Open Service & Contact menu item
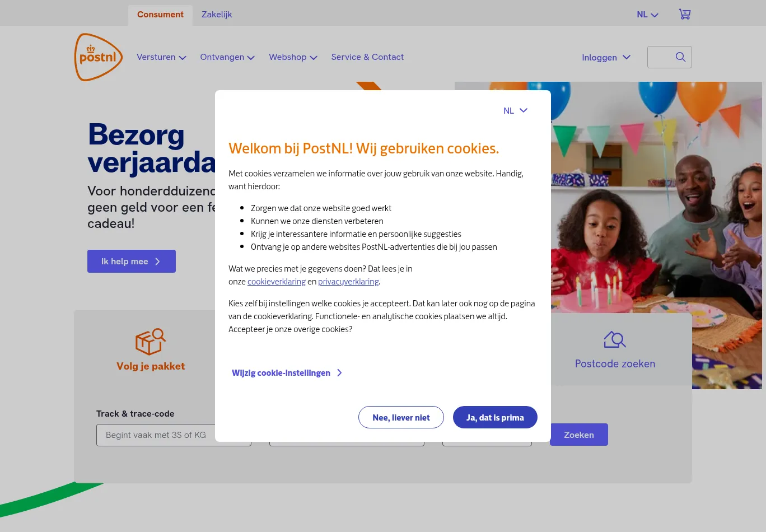 (x=367, y=57)
